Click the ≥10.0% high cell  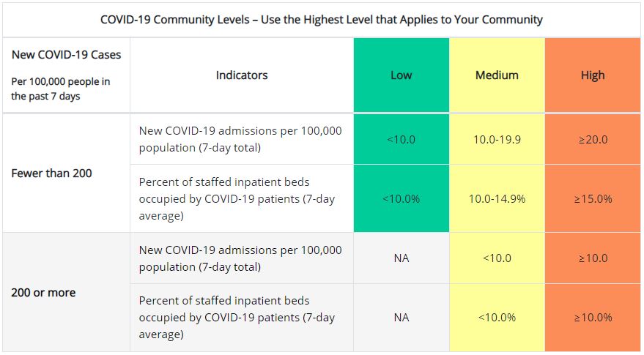click(x=593, y=318)
